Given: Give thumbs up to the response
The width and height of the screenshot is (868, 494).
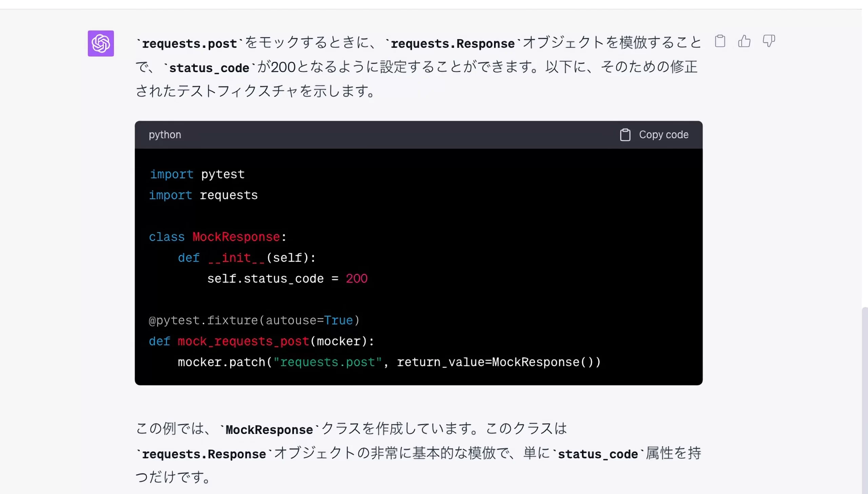Looking at the screenshot, I should (744, 41).
